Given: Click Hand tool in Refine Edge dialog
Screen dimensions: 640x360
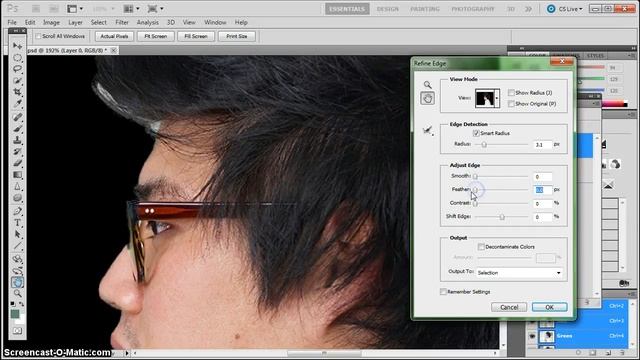Looking at the screenshot, I should (427, 98).
